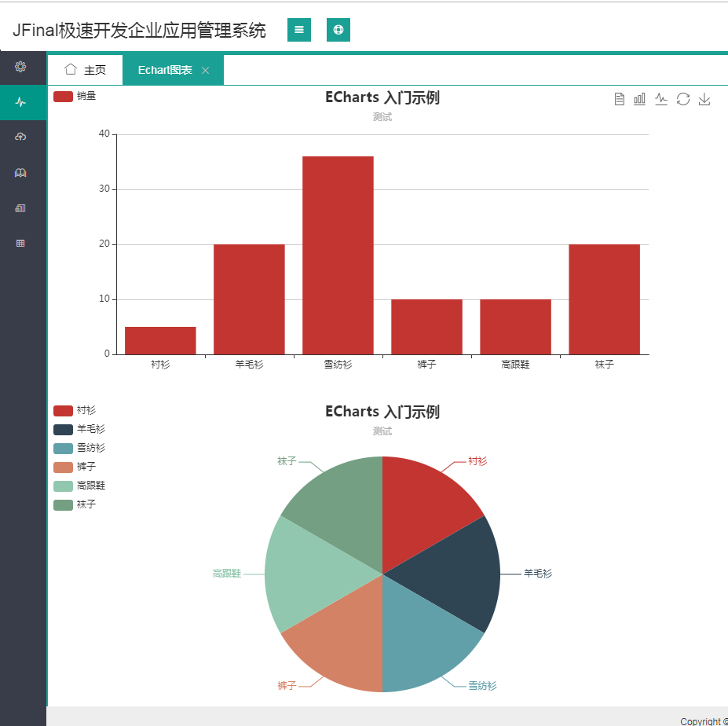
Task: Toggle the 销量 legend item
Action: coord(74,96)
